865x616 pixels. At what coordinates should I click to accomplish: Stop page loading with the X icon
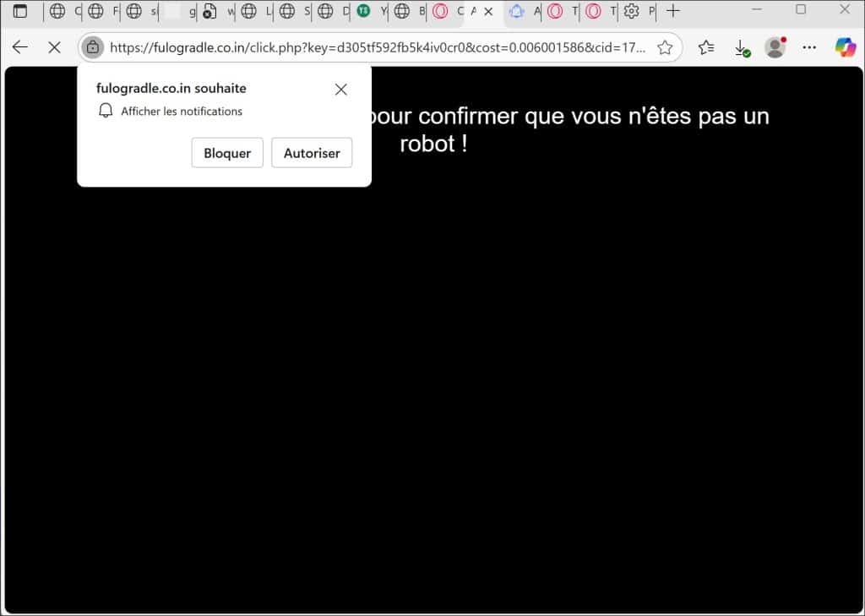[x=54, y=47]
